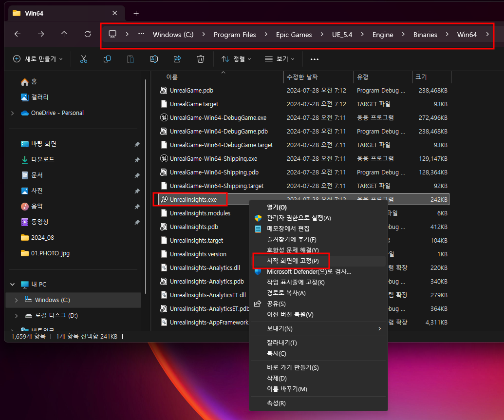This screenshot has height=420, width=504.
Task: Expand OneDrive - Personal in sidebar
Action: pos(13,113)
